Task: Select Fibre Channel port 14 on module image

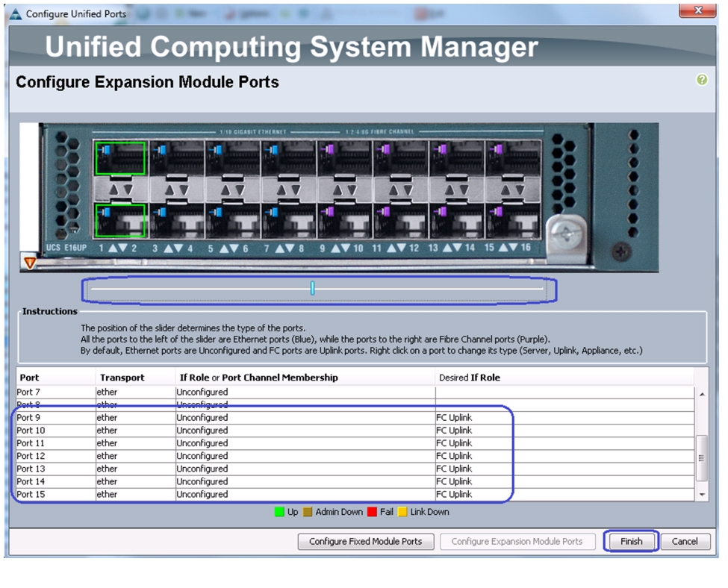Action: point(456,221)
